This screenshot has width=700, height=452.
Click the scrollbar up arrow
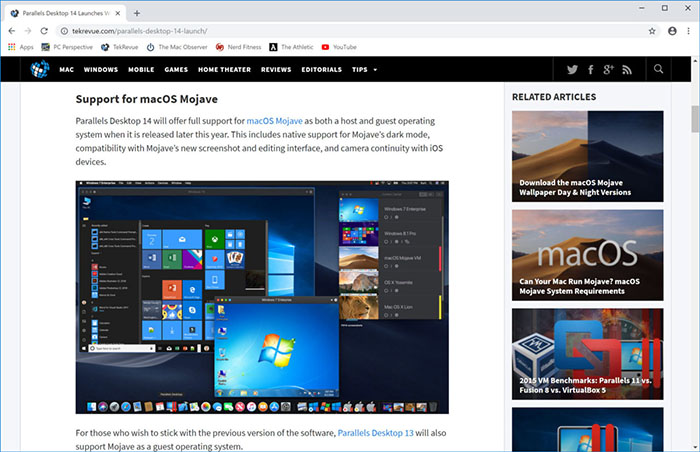[x=695, y=60]
